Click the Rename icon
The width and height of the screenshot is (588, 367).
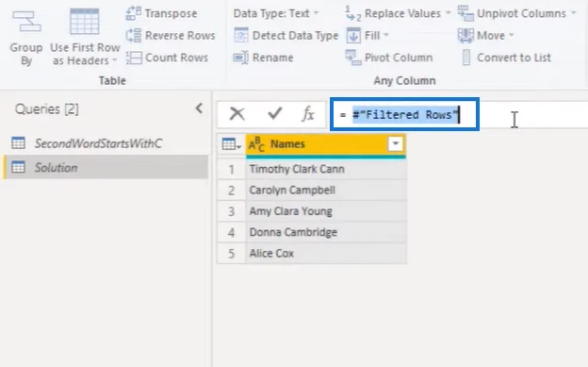(240, 58)
